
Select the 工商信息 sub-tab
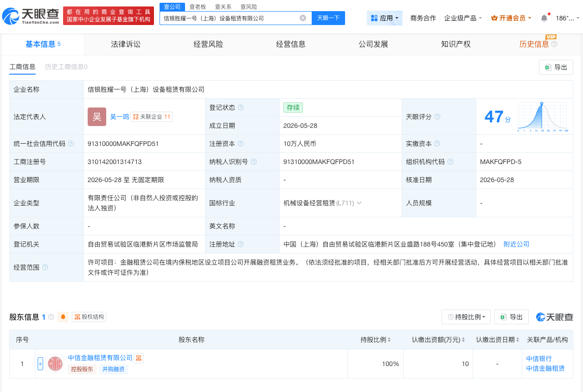pos(22,67)
